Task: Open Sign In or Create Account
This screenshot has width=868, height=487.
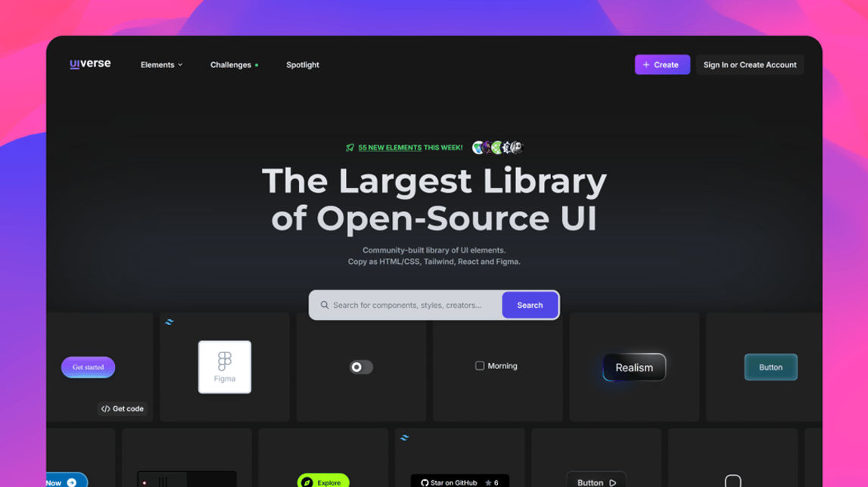Action: [x=749, y=65]
